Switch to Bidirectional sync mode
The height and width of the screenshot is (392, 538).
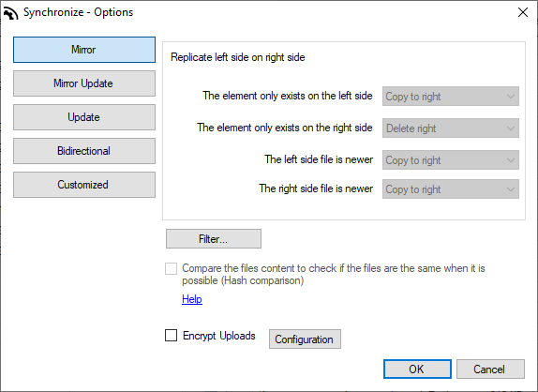[x=84, y=151]
